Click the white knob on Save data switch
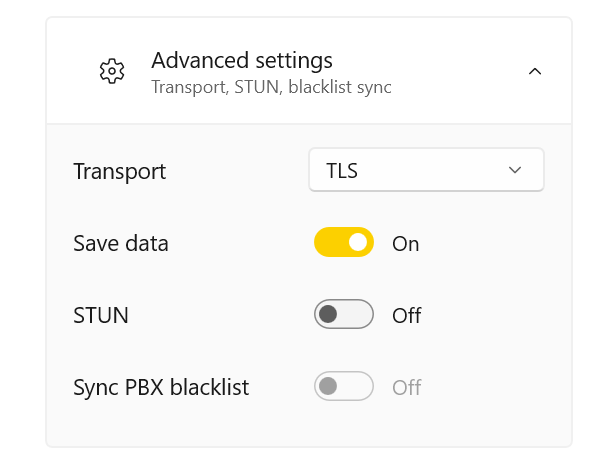609x466 pixels. [358, 243]
